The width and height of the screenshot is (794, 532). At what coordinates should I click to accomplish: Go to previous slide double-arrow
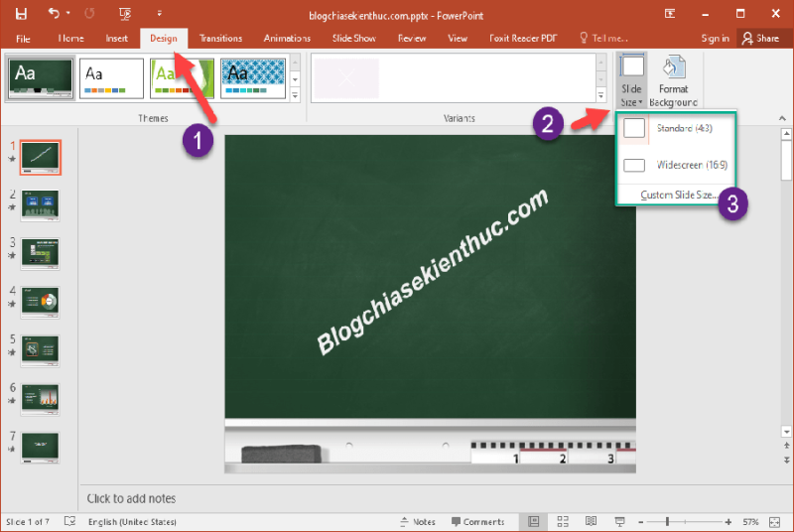[786, 446]
